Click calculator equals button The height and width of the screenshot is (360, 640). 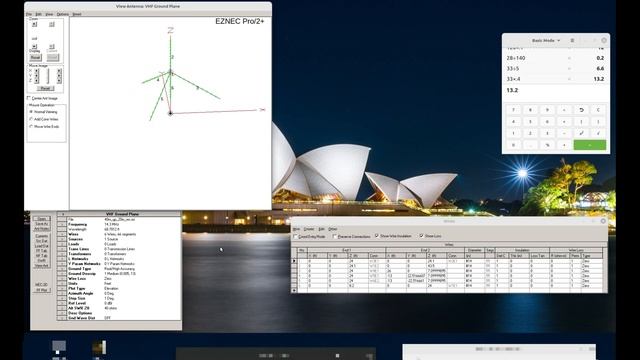[590, 145]
